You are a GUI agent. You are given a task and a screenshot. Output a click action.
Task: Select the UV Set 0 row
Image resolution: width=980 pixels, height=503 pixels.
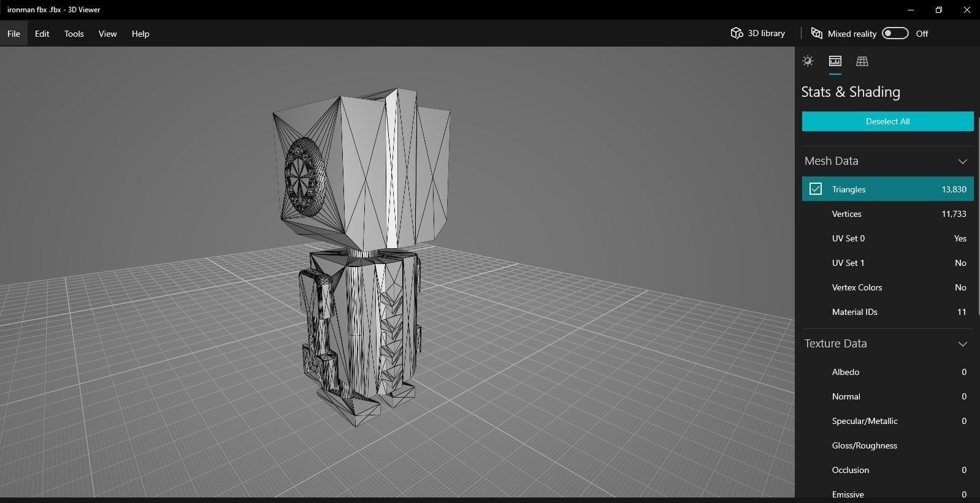pos(887,238)
